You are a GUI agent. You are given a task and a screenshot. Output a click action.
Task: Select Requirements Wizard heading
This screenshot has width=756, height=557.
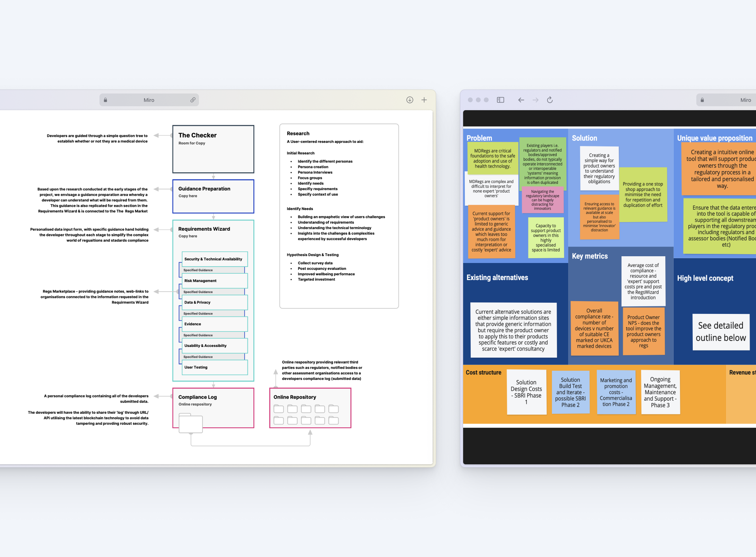pos(204,229)
